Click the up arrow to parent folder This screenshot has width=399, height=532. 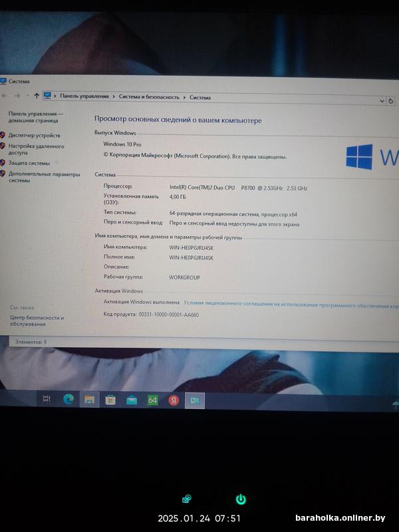coord(37,96)
